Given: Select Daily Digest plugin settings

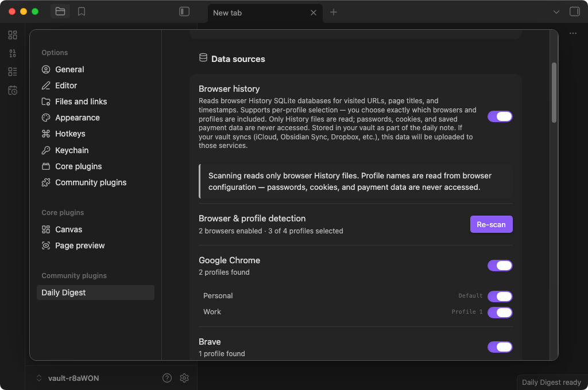Looking at the screenshot, I should 96,292.
